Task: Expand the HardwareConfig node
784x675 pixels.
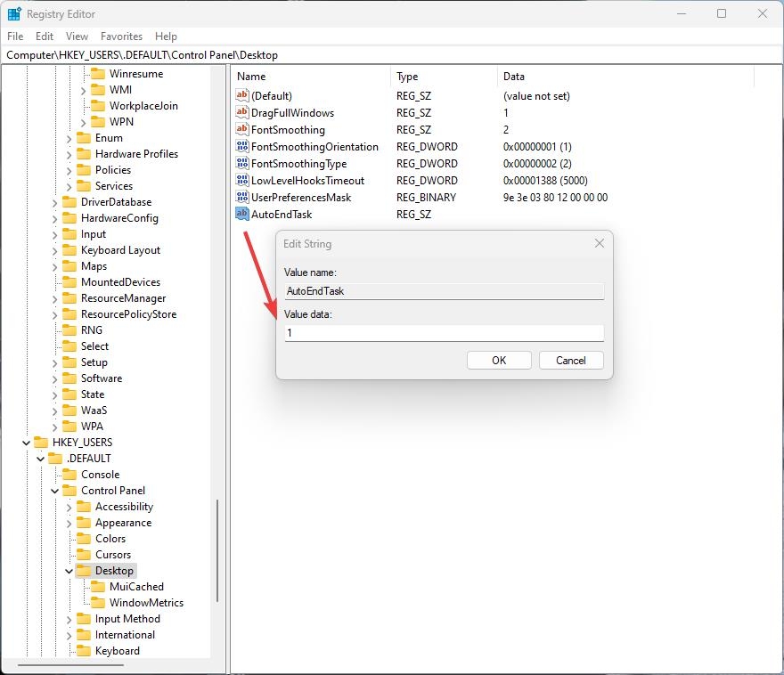Action: [x=55, y=219]
